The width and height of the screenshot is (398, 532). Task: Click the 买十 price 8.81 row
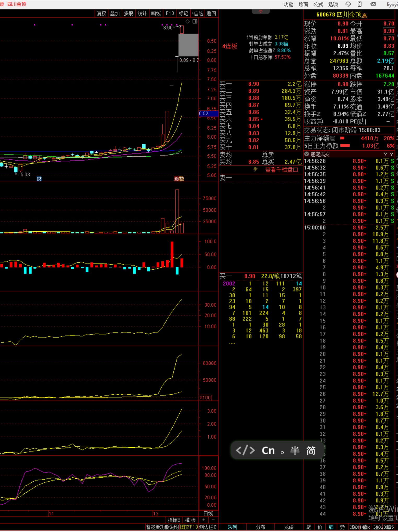pyautogui.click(x=261, y=147)
